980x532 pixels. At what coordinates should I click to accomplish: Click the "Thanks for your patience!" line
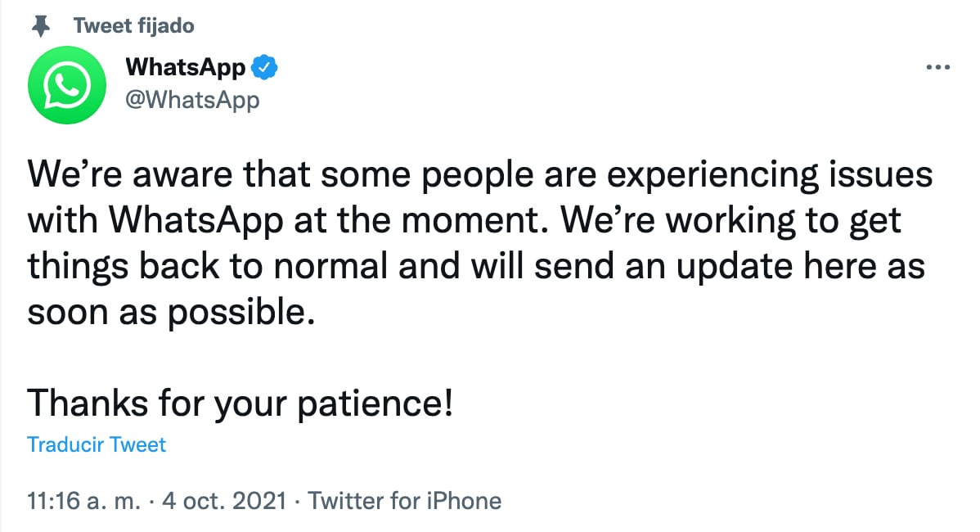[240, 403]
